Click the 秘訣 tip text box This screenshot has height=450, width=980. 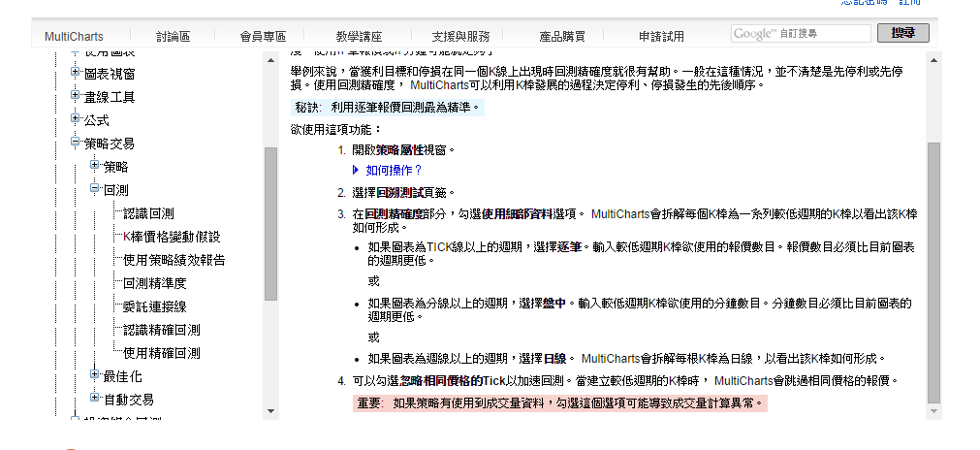[x=388, y=108]
